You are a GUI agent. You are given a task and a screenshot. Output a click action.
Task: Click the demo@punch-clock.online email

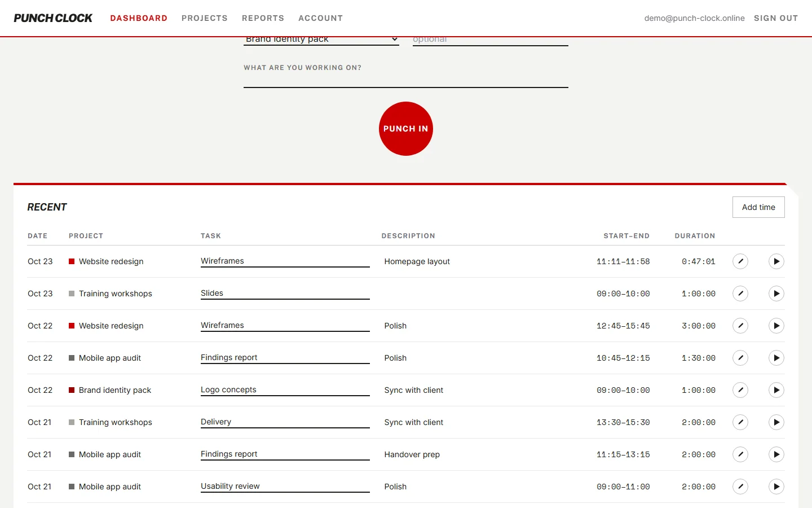pos(695,18)
